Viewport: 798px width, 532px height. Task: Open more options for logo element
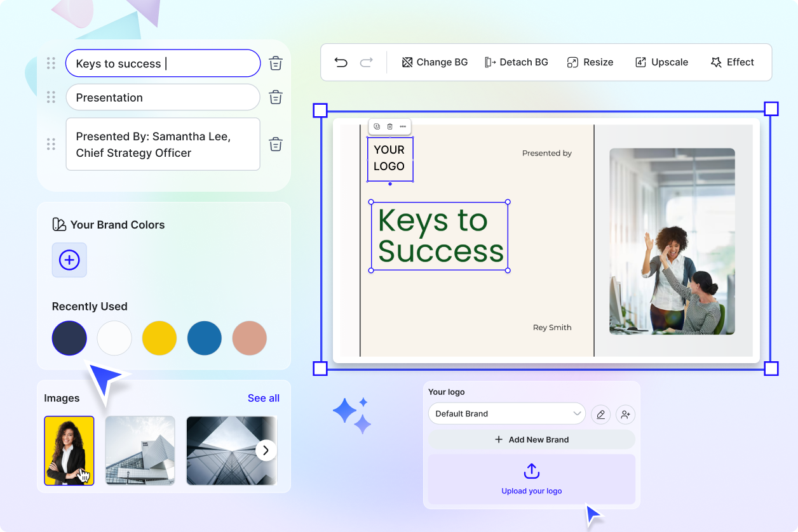(x=403, y=126)
